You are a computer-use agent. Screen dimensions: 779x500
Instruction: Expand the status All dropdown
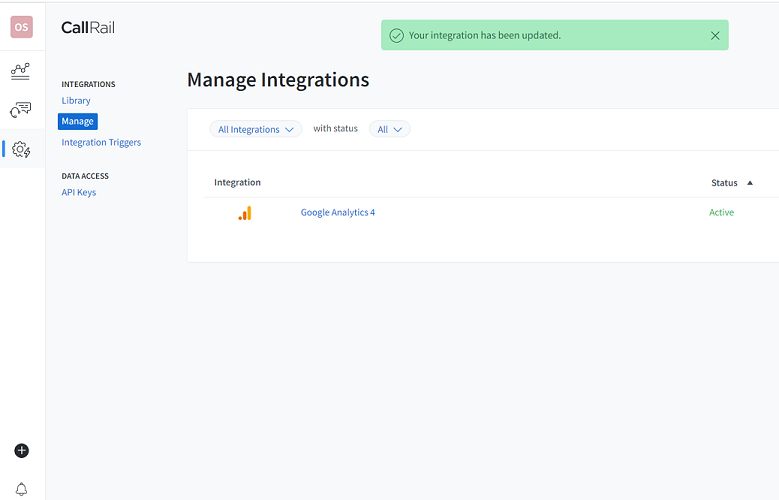[390, 129]
